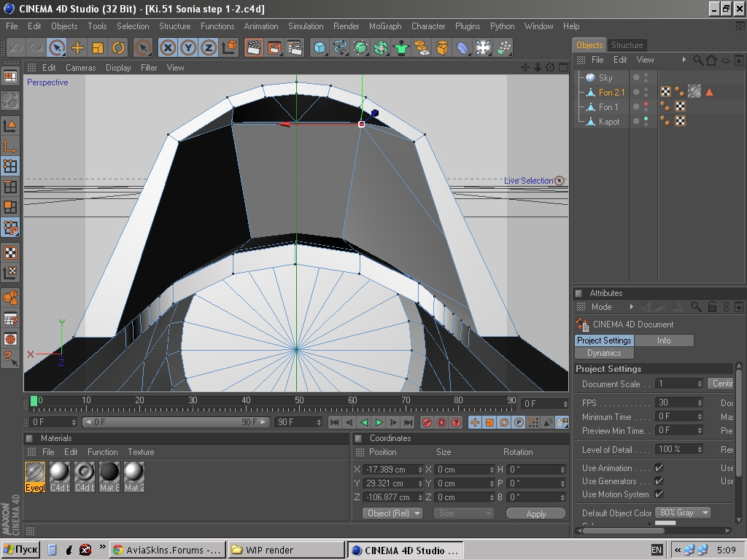Select the Move tool in top toolbar

pyautogui.click(x=77, y=48)
